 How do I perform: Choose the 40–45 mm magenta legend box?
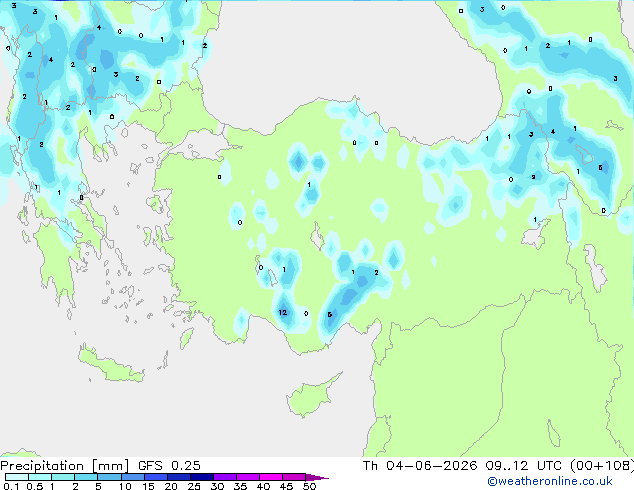tap(270, 477)
